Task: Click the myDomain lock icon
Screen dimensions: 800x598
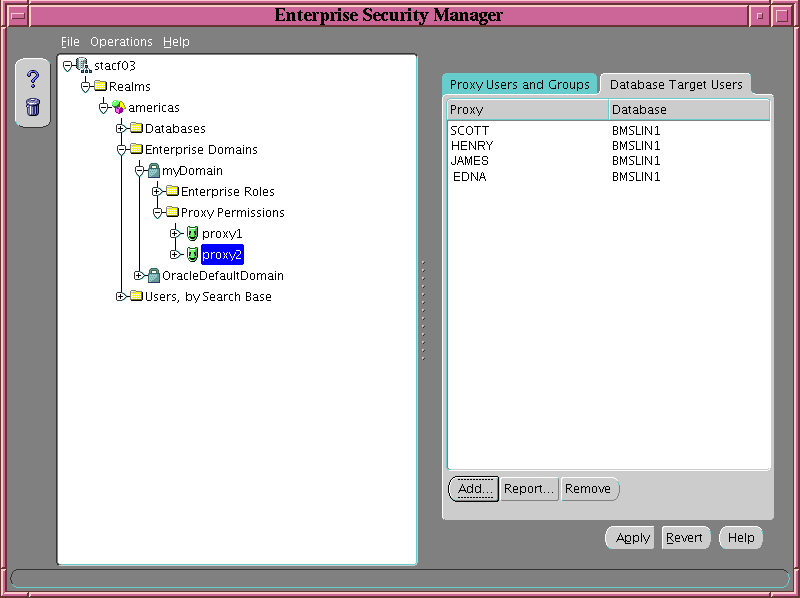Action: tap(154, 171)
